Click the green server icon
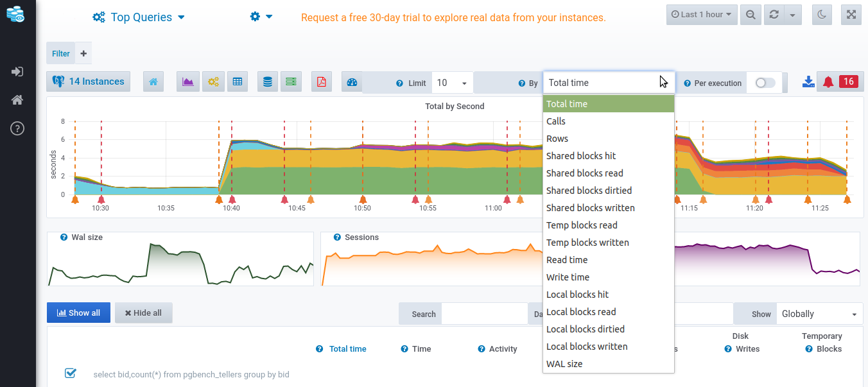The height and width of the screenshot is (387, 868). [291, 82]
